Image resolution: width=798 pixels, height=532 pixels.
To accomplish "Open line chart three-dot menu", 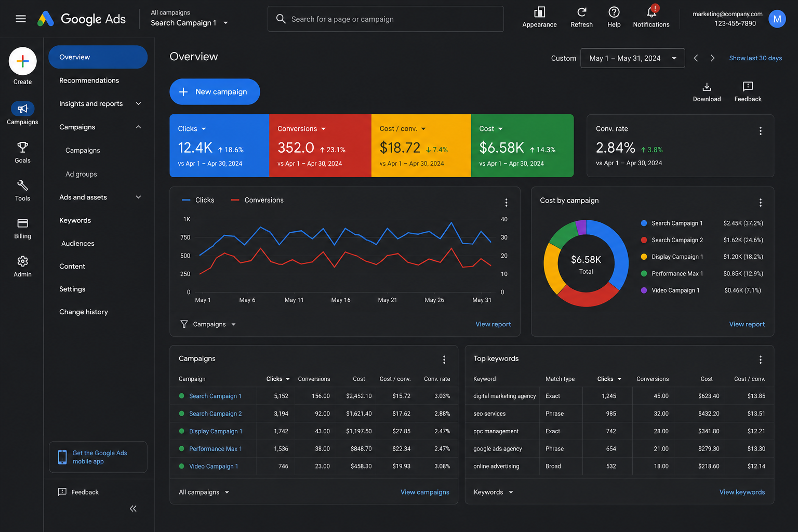I will (506, 203).
